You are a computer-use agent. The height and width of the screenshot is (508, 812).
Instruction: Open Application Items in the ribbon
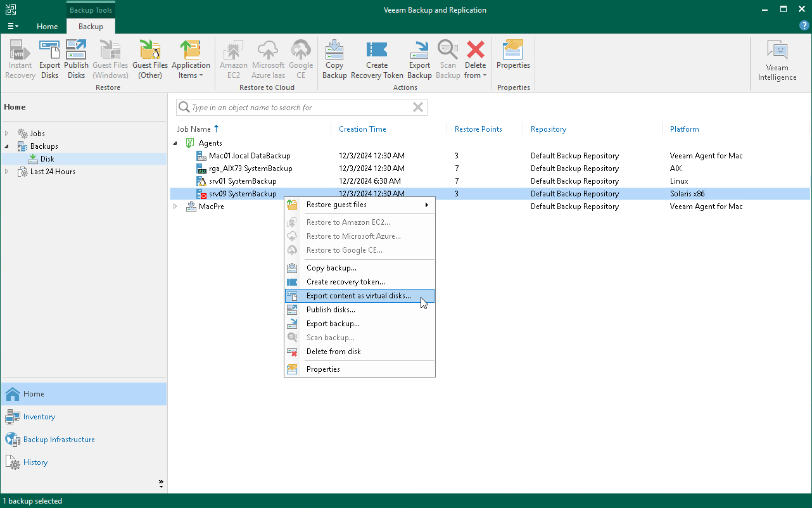click(191, 59)
